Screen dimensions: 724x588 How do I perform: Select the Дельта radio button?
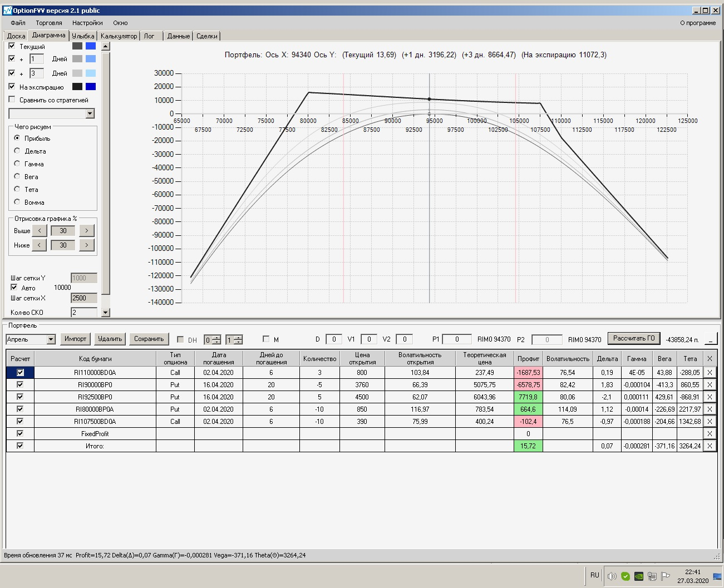17,151
